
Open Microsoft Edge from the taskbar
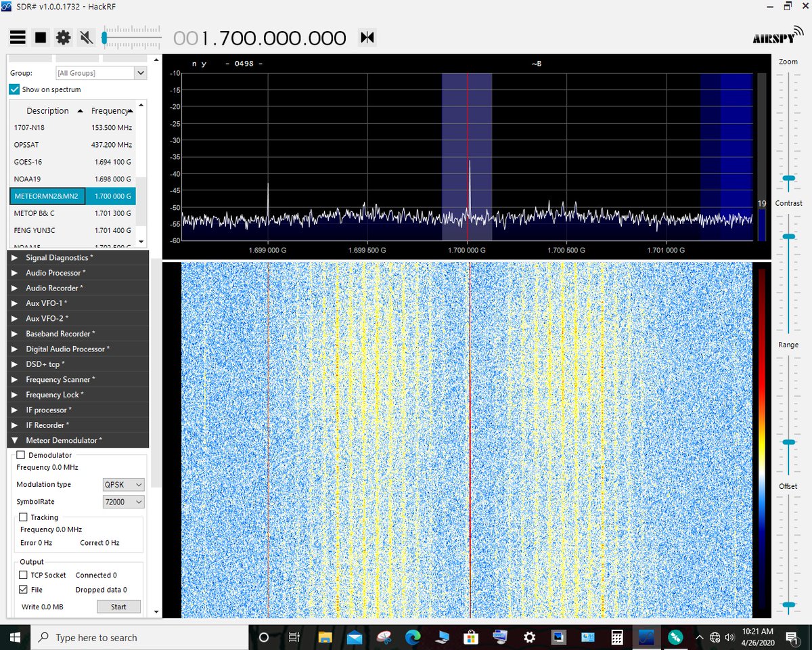point(413,637)
